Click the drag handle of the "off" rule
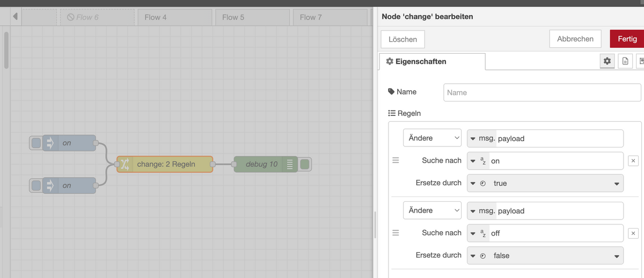The image size is (644, 278). (396, 233)
